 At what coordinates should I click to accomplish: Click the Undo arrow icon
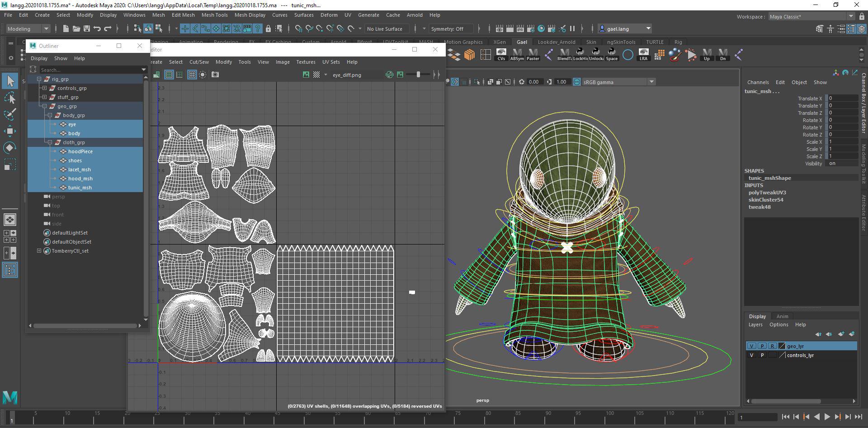pos(97,28)
